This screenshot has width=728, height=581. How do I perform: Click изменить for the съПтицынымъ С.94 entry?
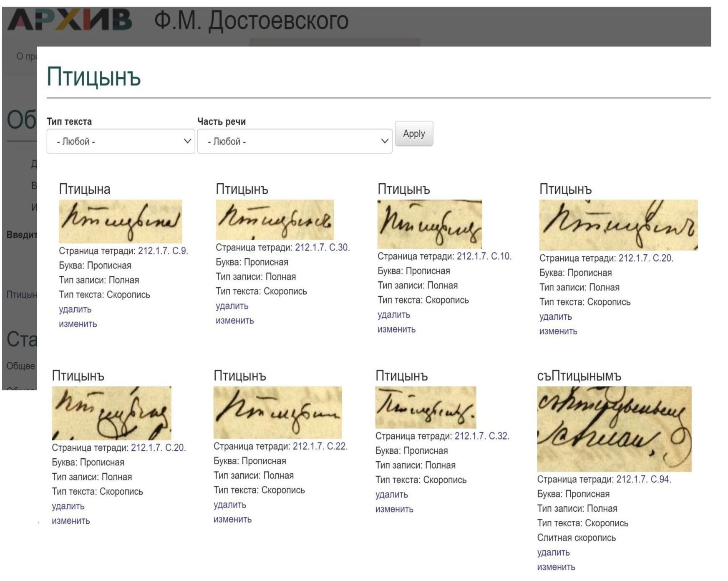tap(556, 567)
